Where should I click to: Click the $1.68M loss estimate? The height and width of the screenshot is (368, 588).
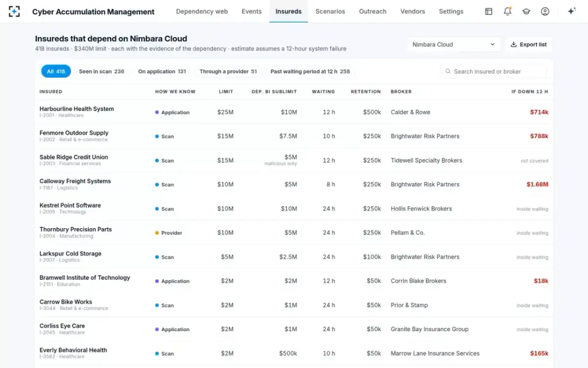tap(538, 184)
